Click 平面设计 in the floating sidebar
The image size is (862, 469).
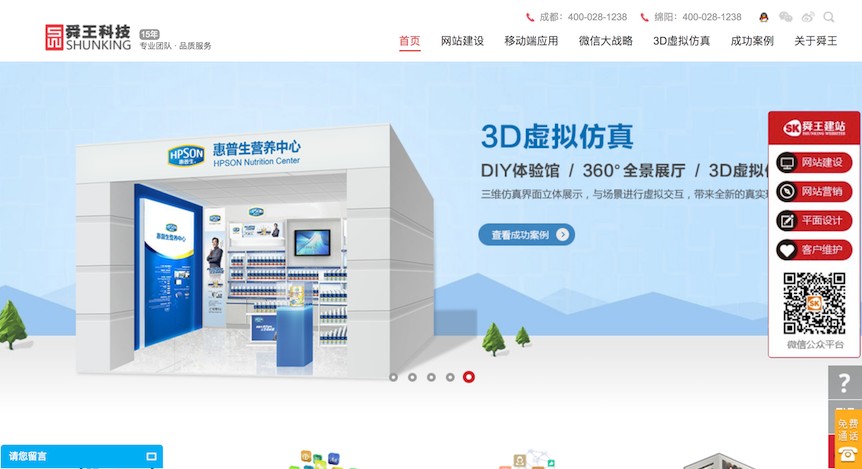tap(814, 220)
